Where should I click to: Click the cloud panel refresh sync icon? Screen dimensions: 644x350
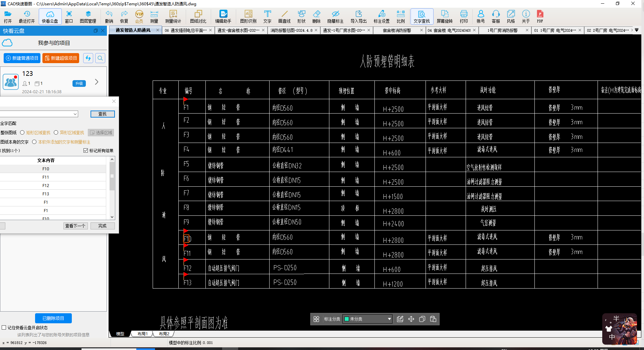coord(88,58)
